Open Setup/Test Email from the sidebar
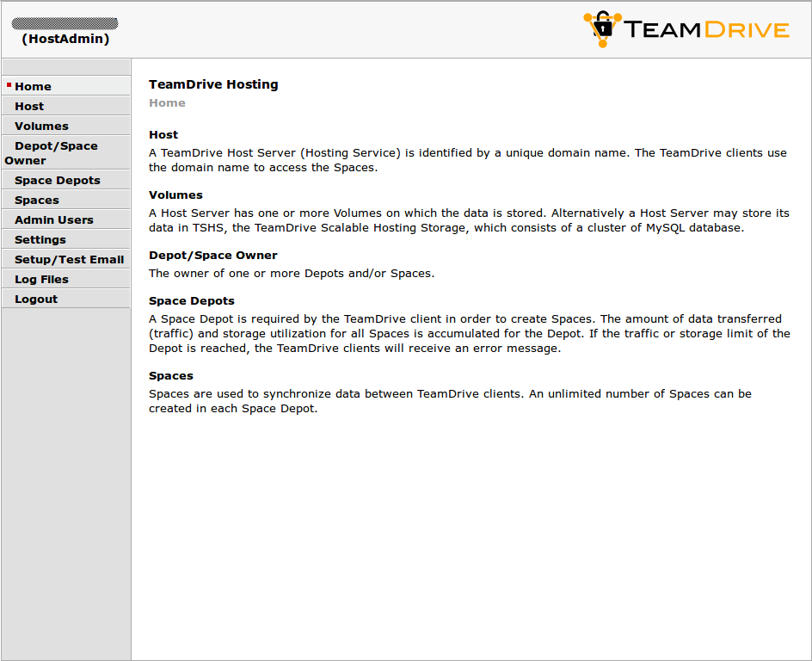 tap(69, 258)
